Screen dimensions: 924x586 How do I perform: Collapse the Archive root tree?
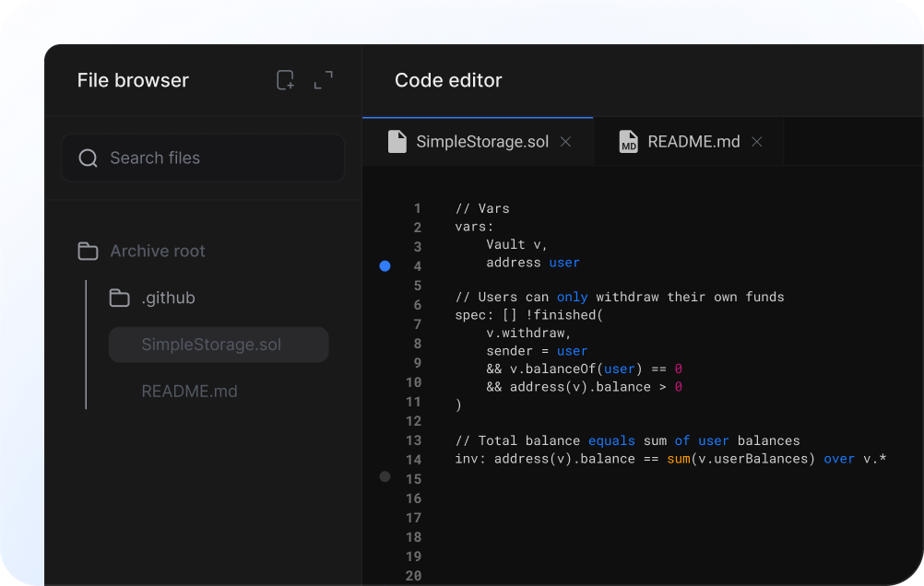(158, 252)
